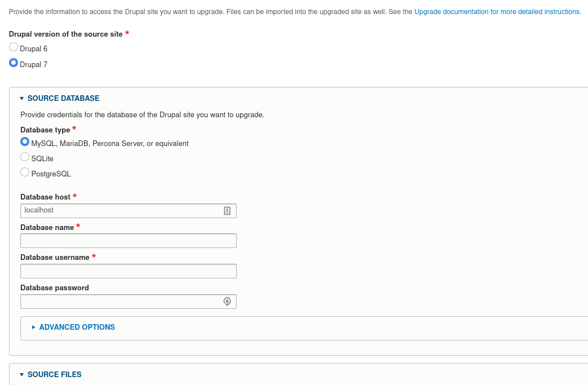The height and width of the screenshot is (385, 588).
Task: Click the Database name input field
Action: [128, 241]
